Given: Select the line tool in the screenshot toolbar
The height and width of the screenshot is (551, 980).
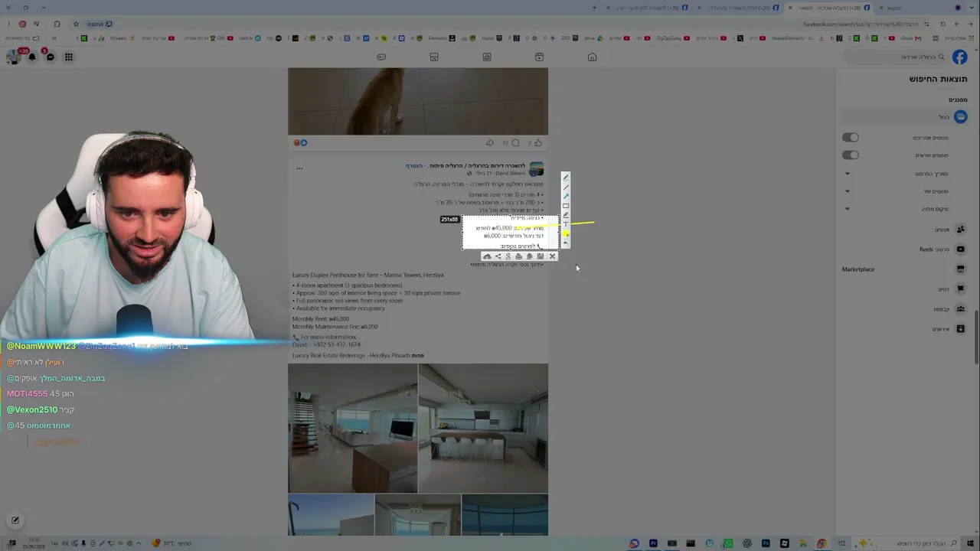Looking at the screenshot, I should pos(566,187).
